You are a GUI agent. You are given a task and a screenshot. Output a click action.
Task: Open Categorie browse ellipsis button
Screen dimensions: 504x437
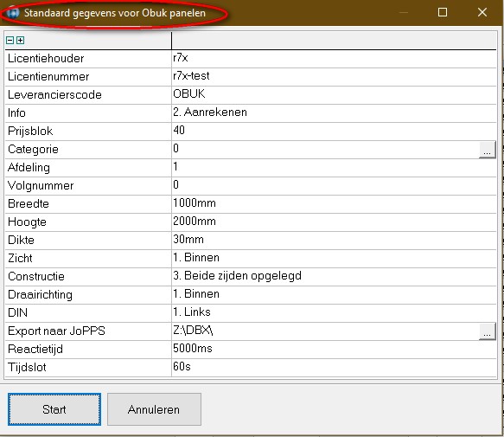point(487,150)
